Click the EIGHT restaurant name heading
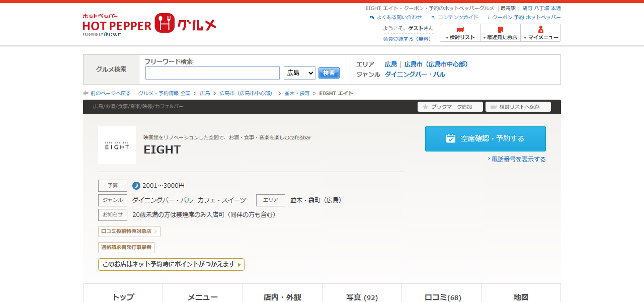 (x=162, y=149)
